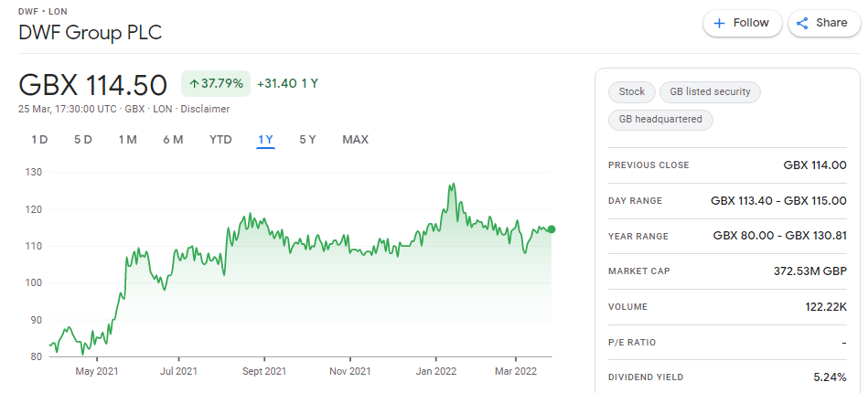This screenshot has height=393, width=868.
Task: Switch to the 6M chart range
Action: [x=173, y=140]
